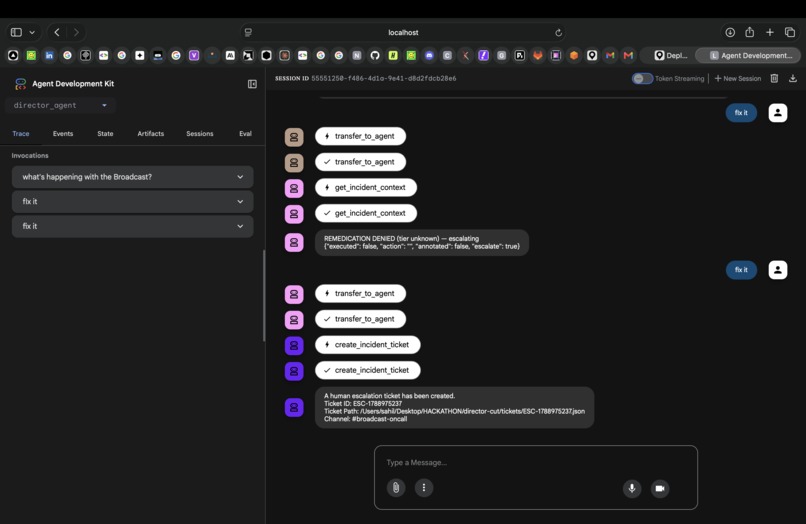
Task: Toggle the Safari sidebar icon
Action: pyautogui.click(x=16, y=32)
